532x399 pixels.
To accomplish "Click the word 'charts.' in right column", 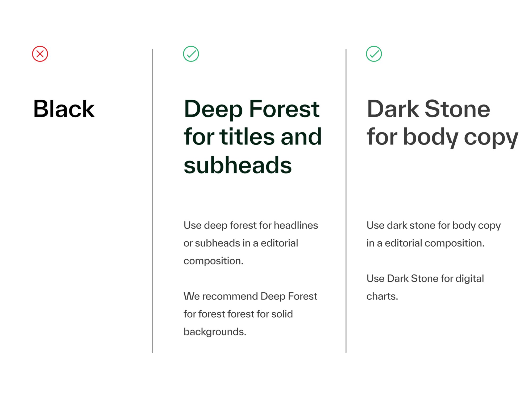I will [x=382, y=296].
